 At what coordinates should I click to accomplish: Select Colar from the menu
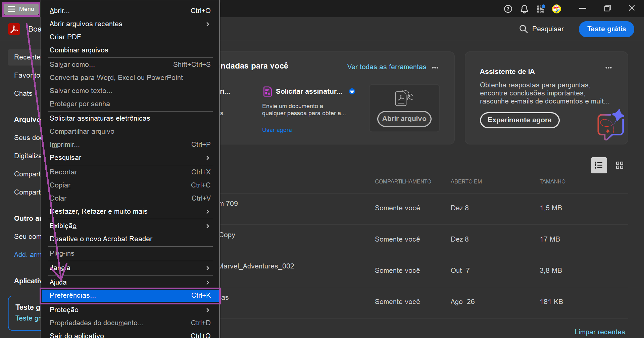pyautogui.click(x=130, y=198)
